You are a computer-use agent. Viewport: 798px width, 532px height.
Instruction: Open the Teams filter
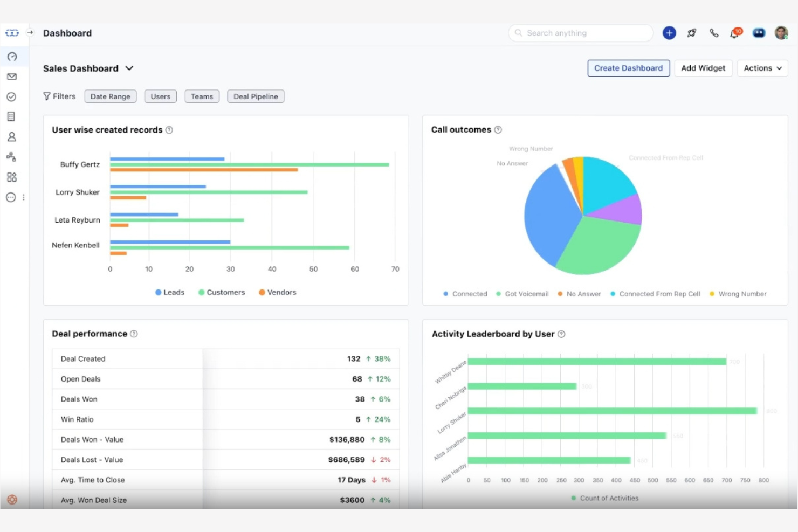pyautogui.click(x=202, y=96)
